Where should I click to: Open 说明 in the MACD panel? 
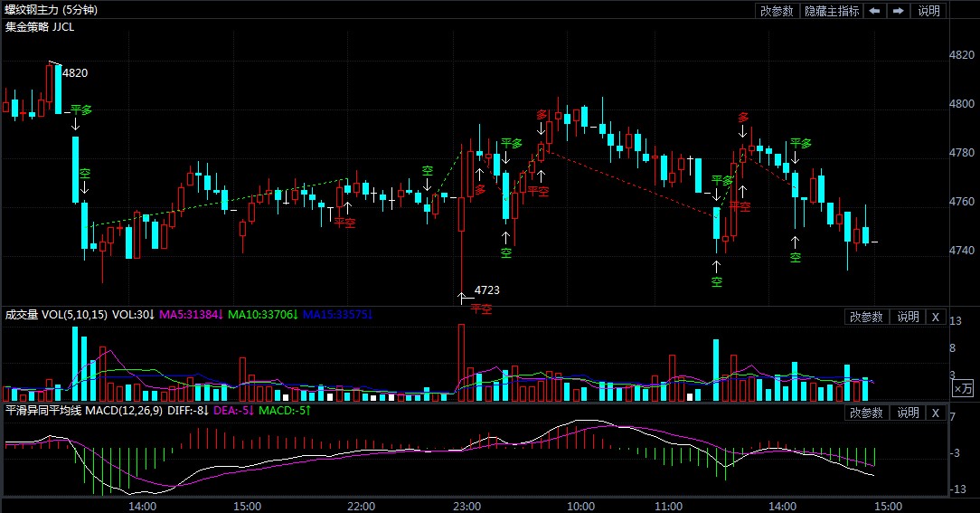tap(908, 413)
